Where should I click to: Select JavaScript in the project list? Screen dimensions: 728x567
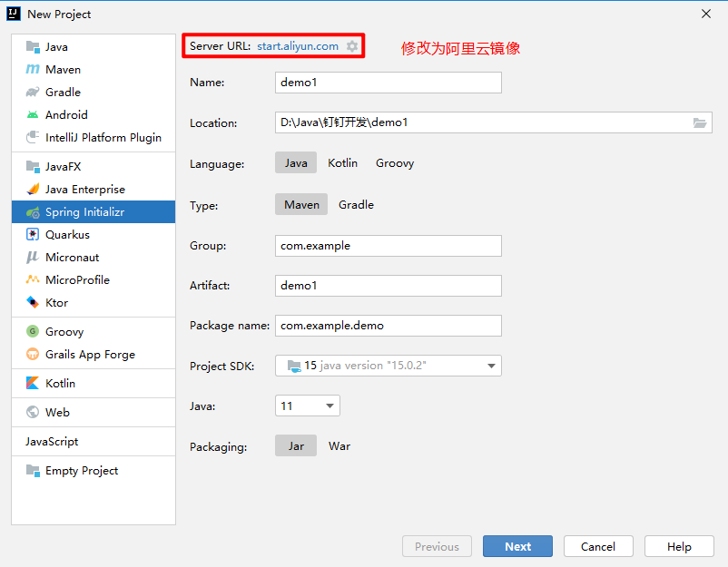click(x=93, y=441)
